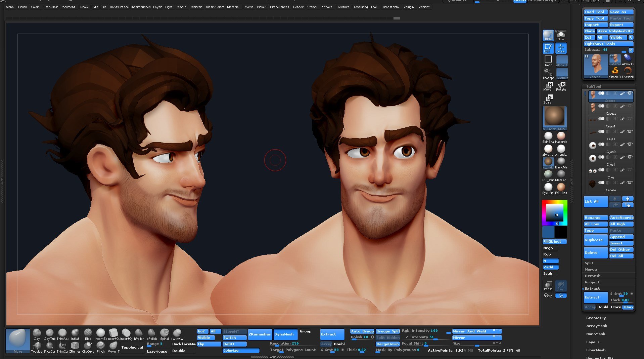Open the Texture menu
Viewport: 644px width, 359px height.
tap(343, 7)
